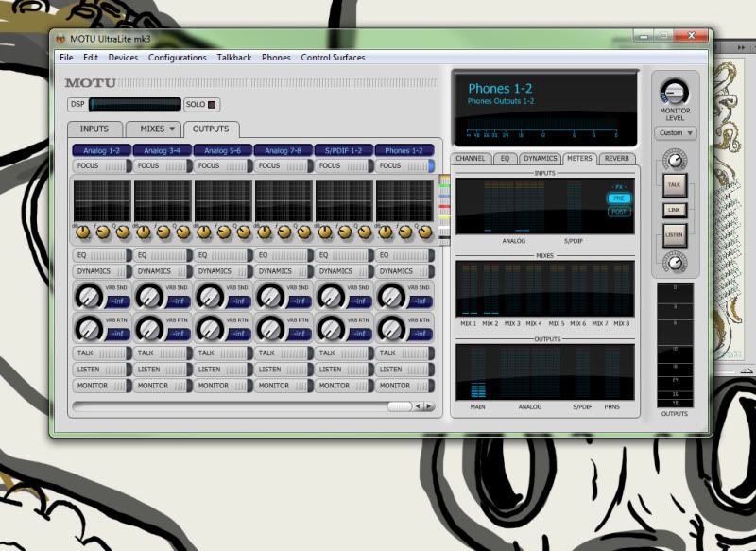Click the large TALK button under Monitor Level
This screenshot has width=756, height=551.
point(675,185)
